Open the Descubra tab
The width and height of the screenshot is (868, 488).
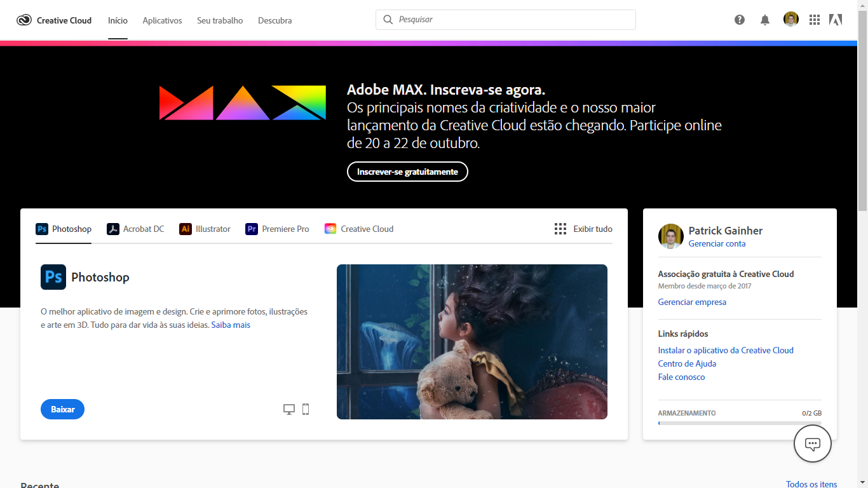tap(275, 20)
